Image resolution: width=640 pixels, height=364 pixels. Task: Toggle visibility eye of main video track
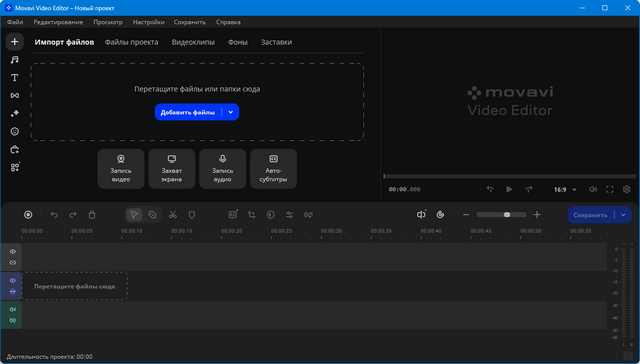pyautogui.click(x=13, y=281)
